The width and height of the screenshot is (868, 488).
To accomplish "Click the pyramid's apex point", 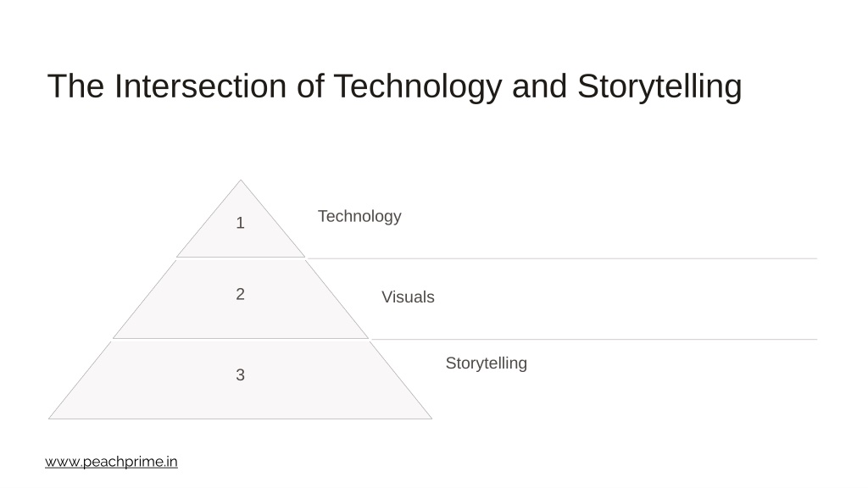I will pyautogui.click(x=240, y=180).
